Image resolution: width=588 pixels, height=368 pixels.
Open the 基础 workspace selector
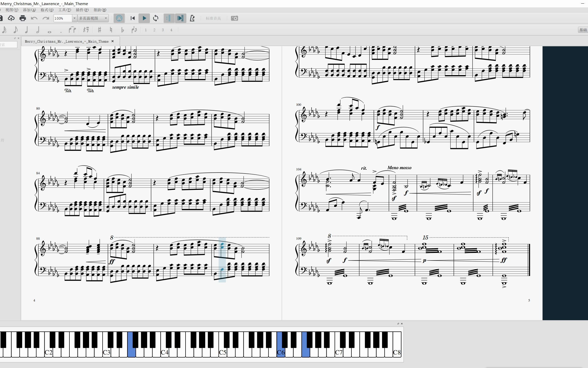pos(583,30)
